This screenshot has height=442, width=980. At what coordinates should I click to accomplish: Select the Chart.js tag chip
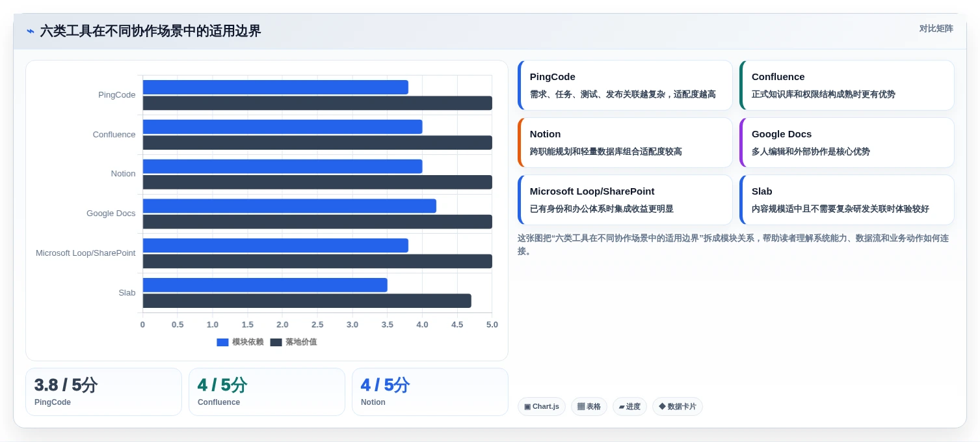pos(542,407)
